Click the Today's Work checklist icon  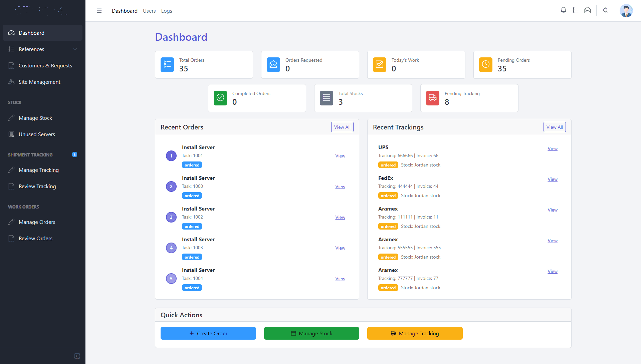click(x=380, y=65)
